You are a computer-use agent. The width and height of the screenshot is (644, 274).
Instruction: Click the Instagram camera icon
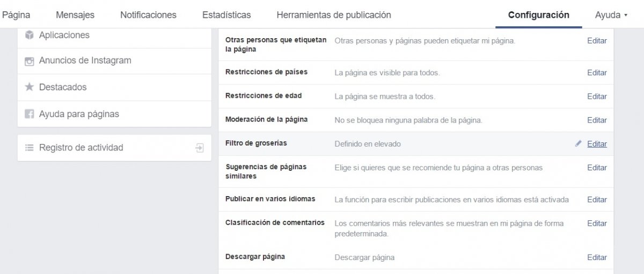pos(30,61)
